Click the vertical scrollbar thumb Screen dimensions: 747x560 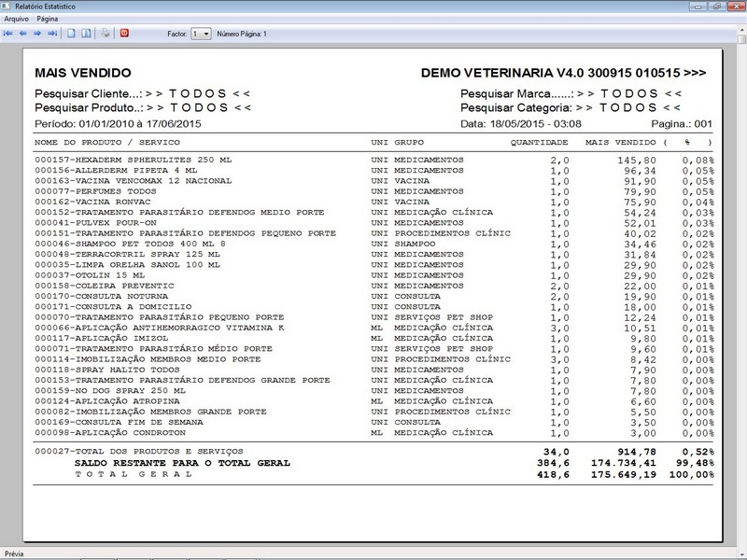[x=742, y=39]
